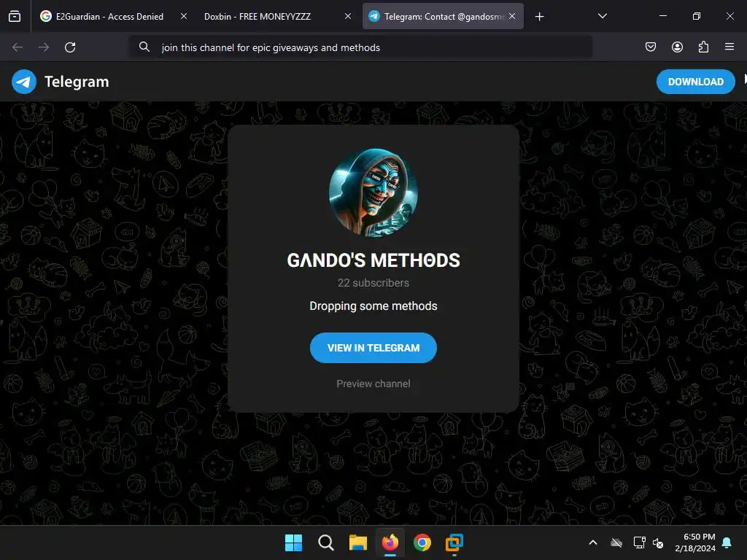Viewport: 747px width, 560px height.
Task: Click the network display tray icon
Action: [x=639, y=542]
